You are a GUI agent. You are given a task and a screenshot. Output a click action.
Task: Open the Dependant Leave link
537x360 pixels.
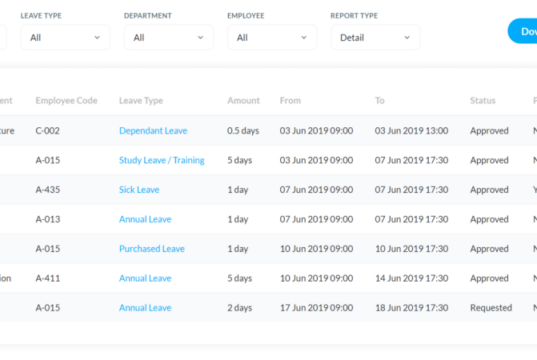(x=153, y=131)
